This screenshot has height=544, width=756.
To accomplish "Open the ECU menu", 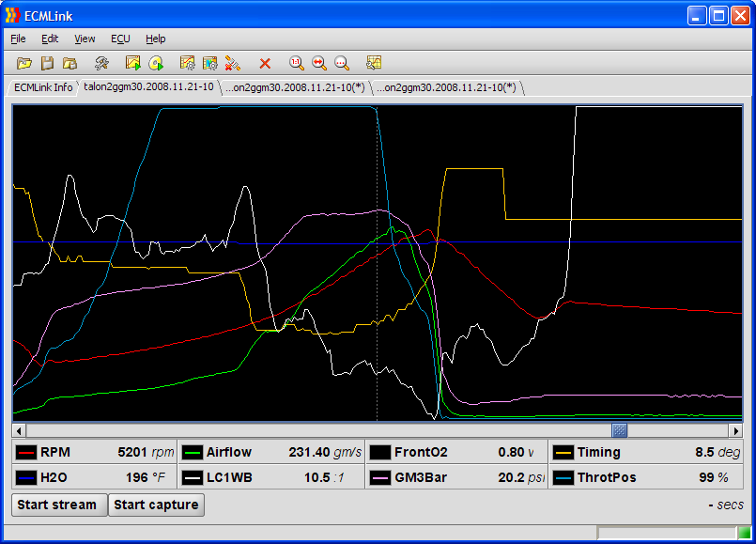I will pyautogui.click(x=120, y=39).
